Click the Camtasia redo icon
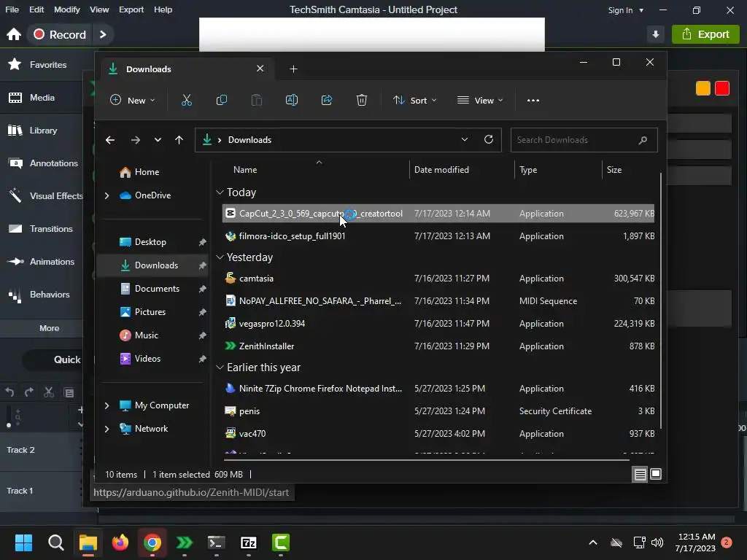The height and width of the screenshot is (560, 747). point(29,392)
